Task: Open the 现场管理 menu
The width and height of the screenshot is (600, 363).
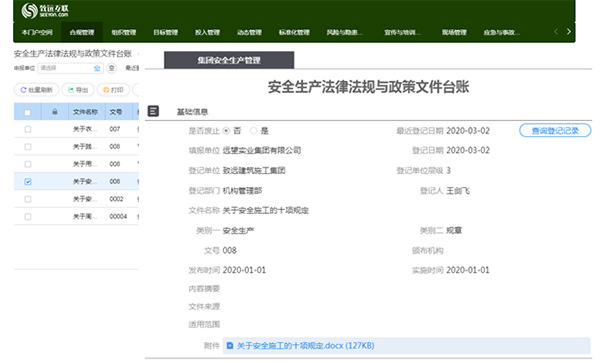Action: point(454,33)
